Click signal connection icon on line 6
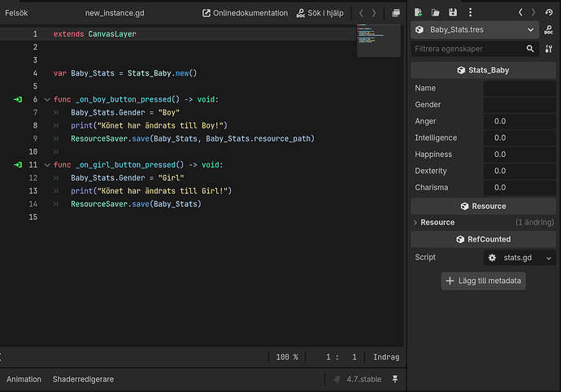Viewport: 561px width, 392px height. pos(18,99)
